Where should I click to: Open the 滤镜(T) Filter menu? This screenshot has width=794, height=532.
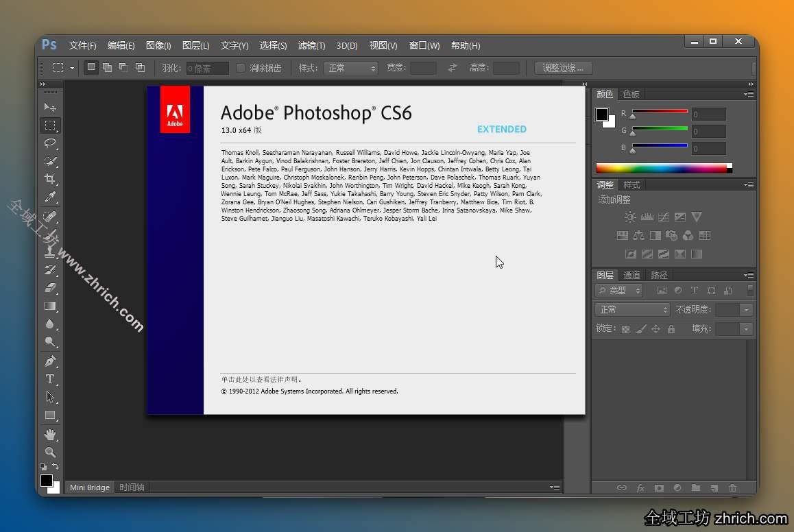pyautogui.click(x=311, y=45)
